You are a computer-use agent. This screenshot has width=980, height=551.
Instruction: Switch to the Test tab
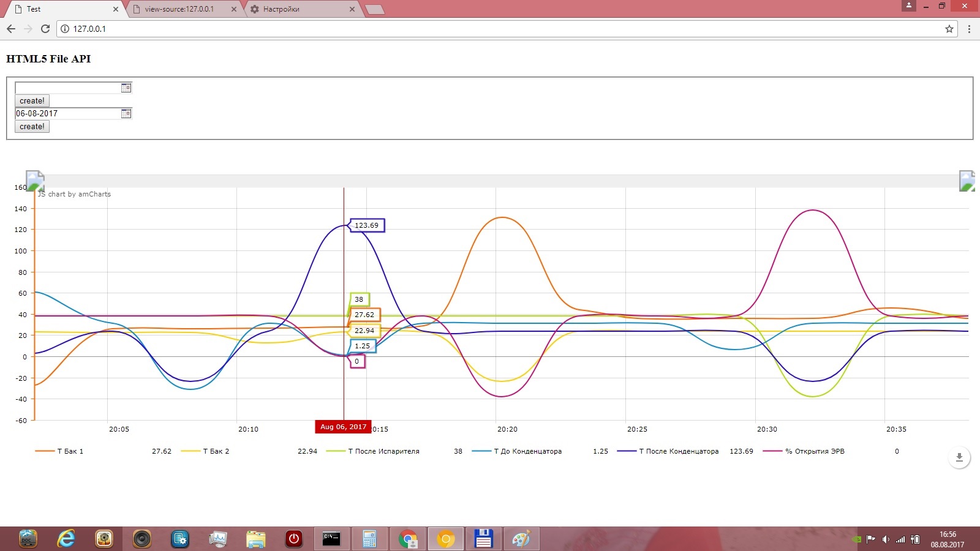tap(64, 9)
